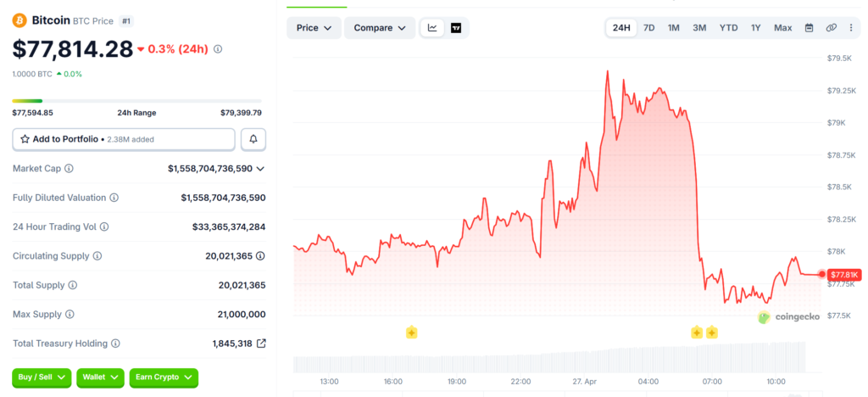This screenshot has height=397, width=868.
Task: Click info icon beside 24 Hour Trading Vol
Action: pyautogui.click(x=104, y=226)
